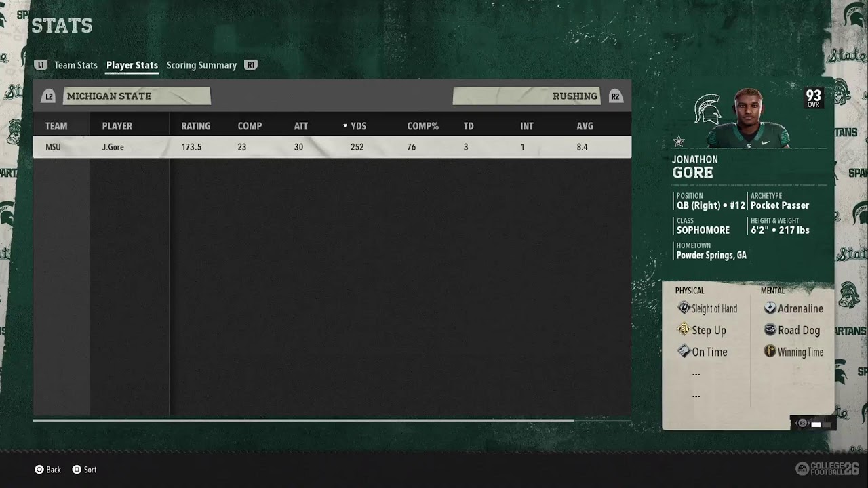This screenshot has height=488, width=868.
Task: Click the star icon beside player portrait
Action: 679,141
